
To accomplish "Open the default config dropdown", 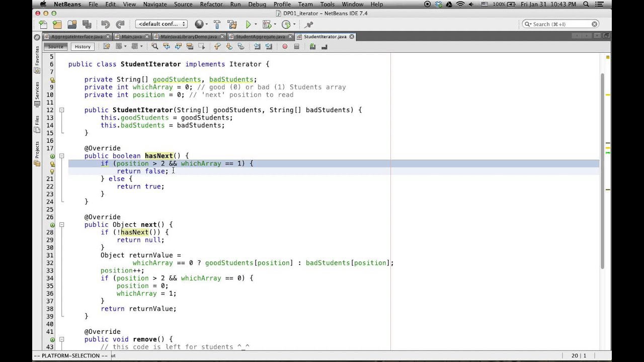I will point(162,24).
